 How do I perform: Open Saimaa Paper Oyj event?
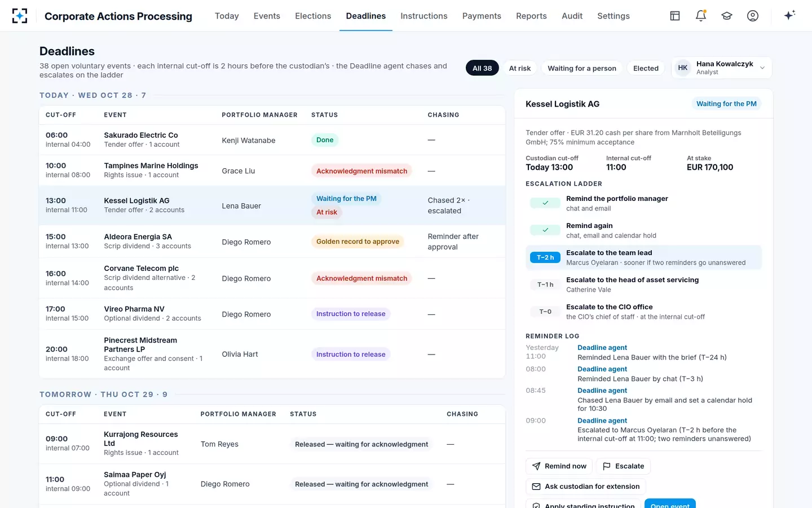pos(272,484)
